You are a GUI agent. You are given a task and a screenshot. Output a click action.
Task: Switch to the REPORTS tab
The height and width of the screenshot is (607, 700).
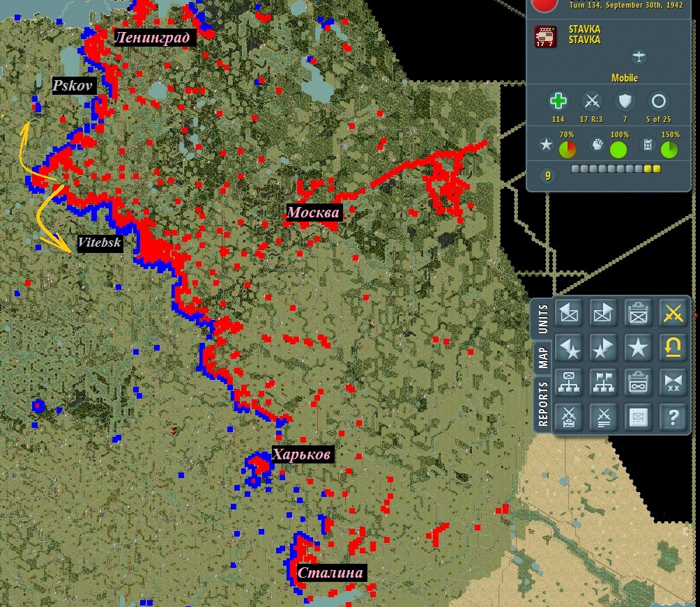coord(543,404)
